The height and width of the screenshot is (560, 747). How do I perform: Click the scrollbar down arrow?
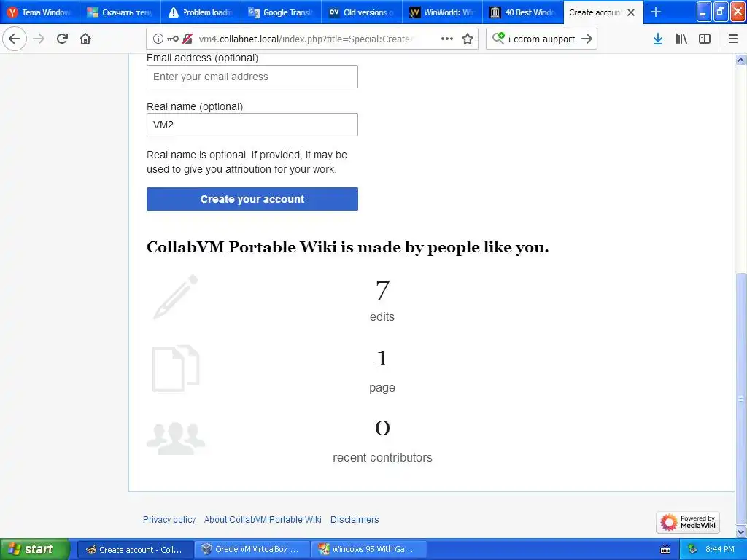click(x=740, y=532)
